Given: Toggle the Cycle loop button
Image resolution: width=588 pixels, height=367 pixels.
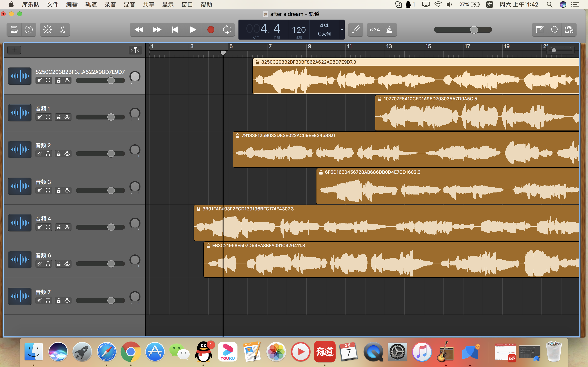Looking at the screenshot, I should click(227, 30).
